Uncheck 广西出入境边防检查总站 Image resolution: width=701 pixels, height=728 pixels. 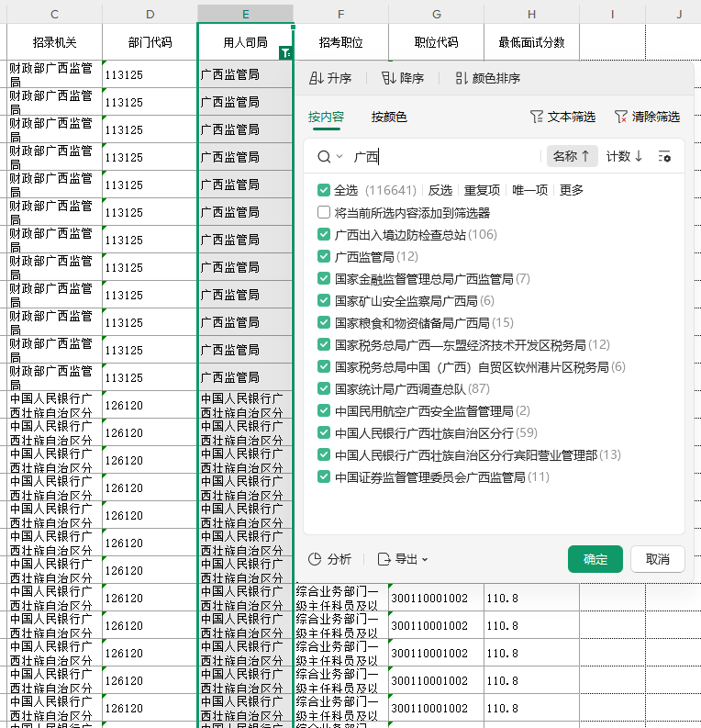pos(323,234)
